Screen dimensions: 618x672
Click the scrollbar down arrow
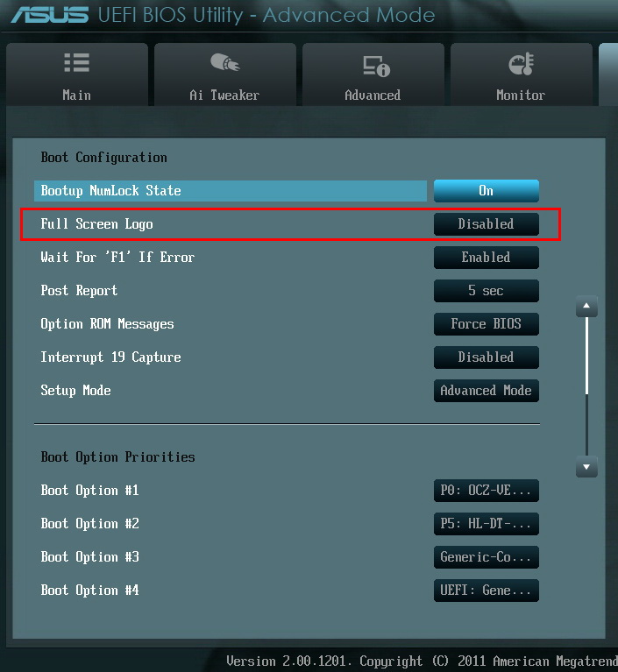pyautogui.click(x=586, y=468)
